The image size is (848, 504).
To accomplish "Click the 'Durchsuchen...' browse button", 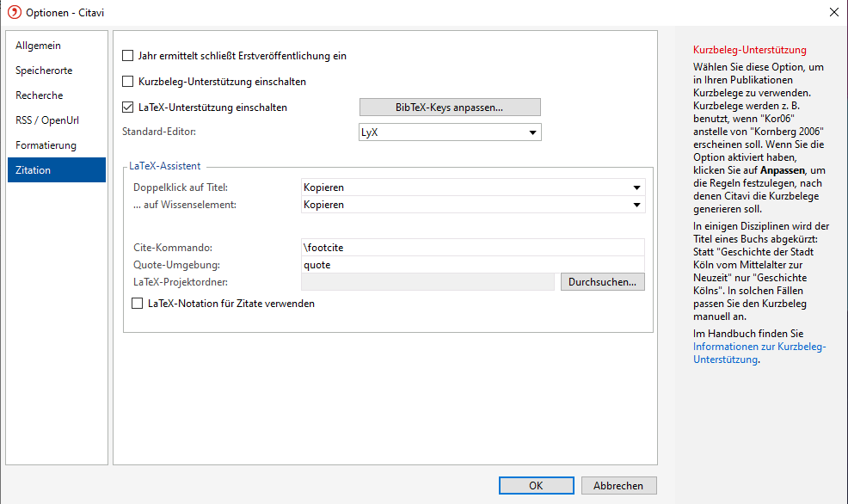I will click(x=603, y=282).
